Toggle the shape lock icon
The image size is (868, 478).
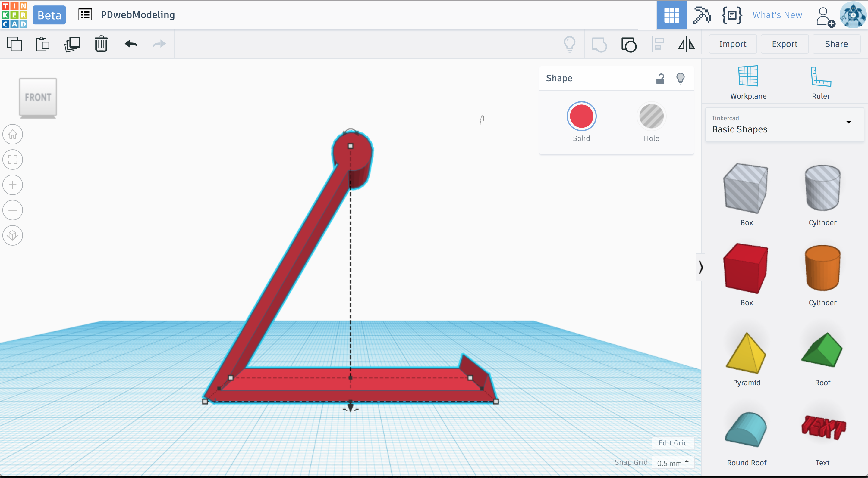point(660,79)
